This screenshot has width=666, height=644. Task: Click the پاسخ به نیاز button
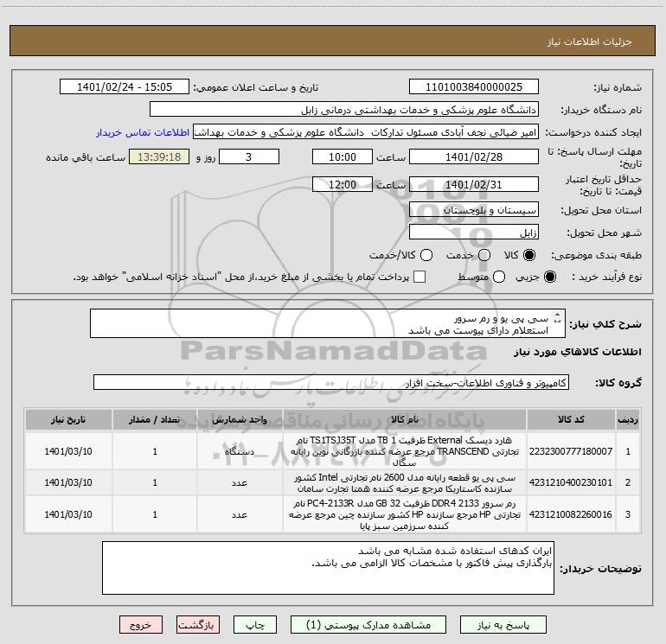(x=503, y=625)
